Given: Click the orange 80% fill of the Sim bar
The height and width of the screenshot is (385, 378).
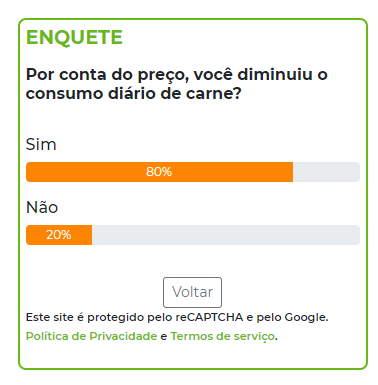Looking at the screenshot, I should [x=159, y=172].
